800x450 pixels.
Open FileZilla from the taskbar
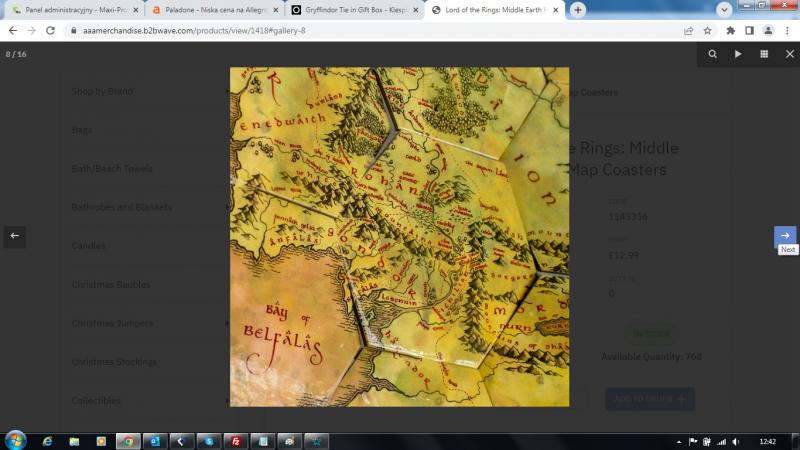[236, 441]
